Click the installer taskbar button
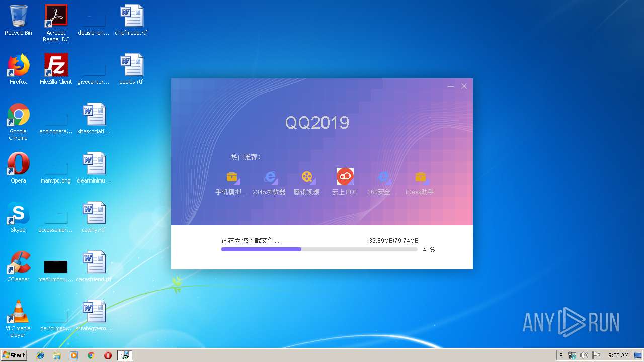The width and height of the screenshot is (644, 362). 125,355
